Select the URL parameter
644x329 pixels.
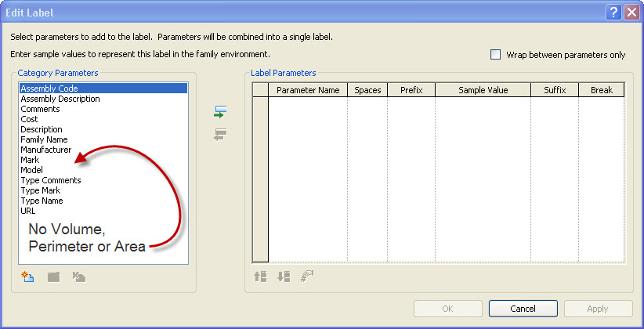coord(103,211)
